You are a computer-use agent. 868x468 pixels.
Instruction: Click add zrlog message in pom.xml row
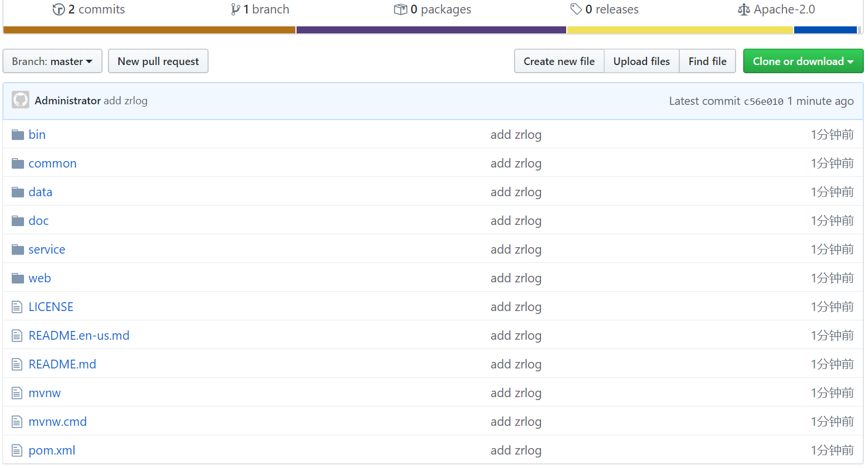pyautogui.click(x=516, y=450)
